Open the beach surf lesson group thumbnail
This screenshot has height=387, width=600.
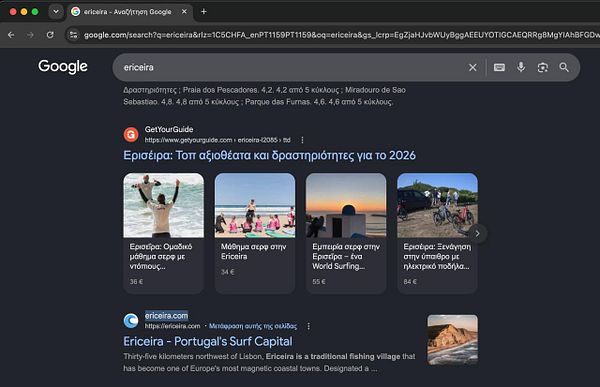[x=255, y=205]
